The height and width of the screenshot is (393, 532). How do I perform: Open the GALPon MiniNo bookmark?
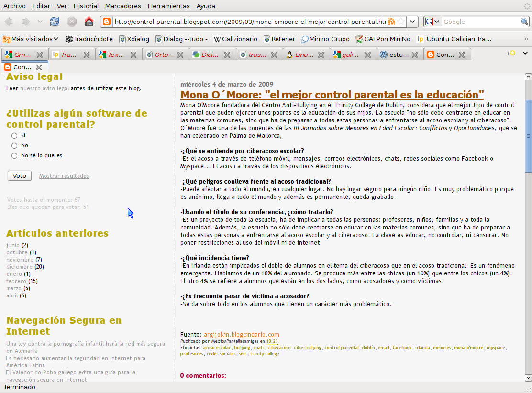coord(383,39)
